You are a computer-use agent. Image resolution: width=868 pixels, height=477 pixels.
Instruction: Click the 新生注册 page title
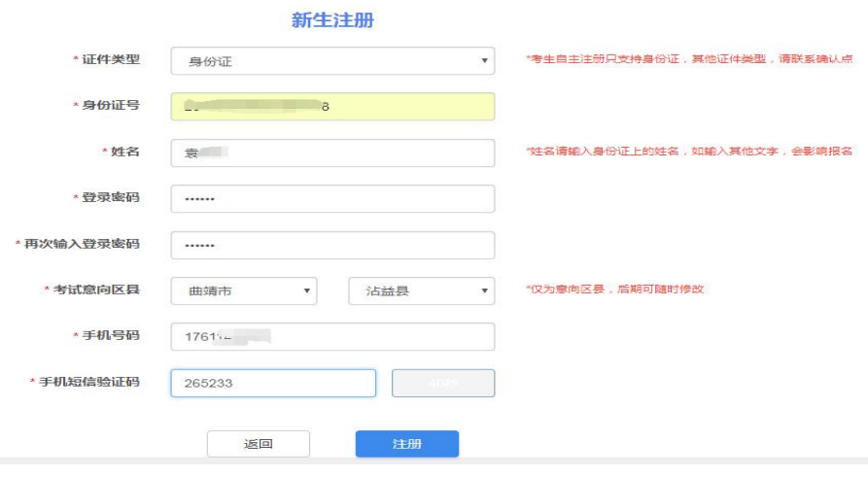[x=332, y=20]
